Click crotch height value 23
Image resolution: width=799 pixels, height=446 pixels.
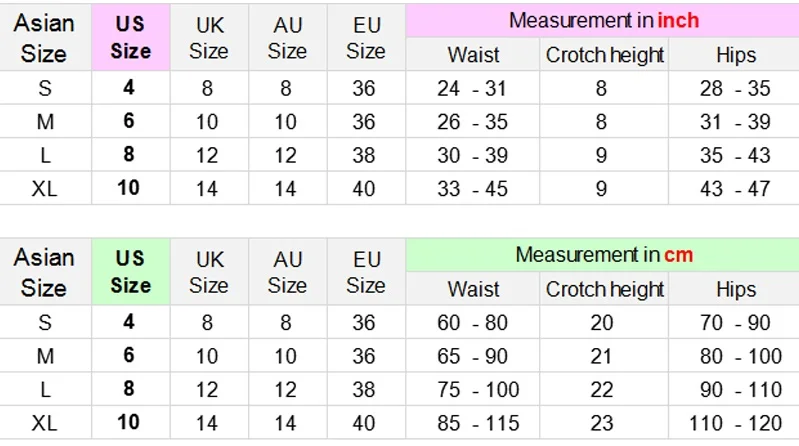tap(602, 422)
